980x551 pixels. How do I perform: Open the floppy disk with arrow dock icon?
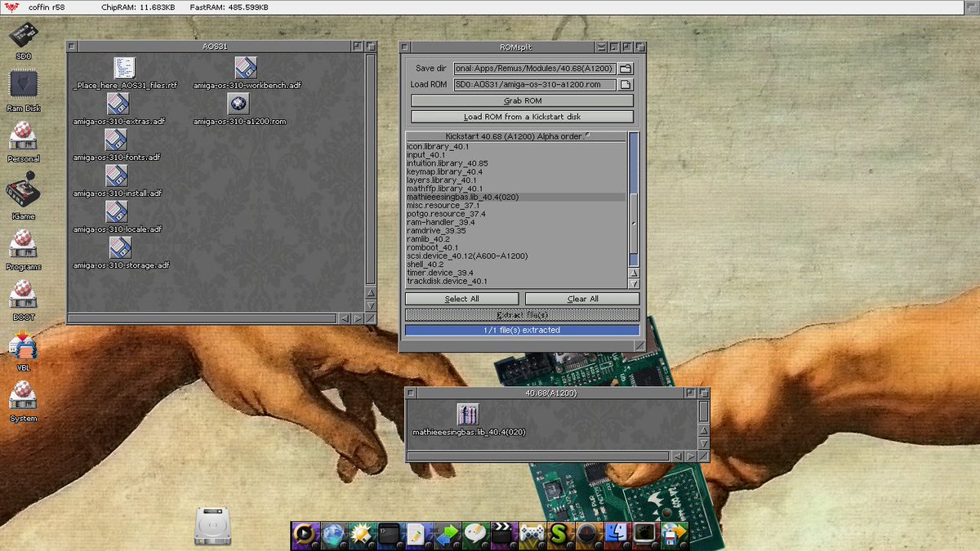pos(675,535)
